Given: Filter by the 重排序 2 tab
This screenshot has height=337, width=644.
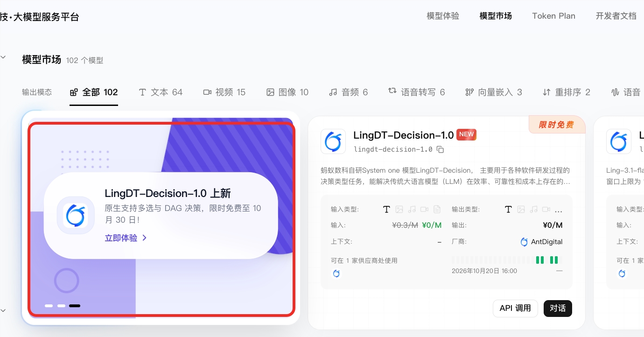Looking at the screenshot, I should (x=567, y=92).
